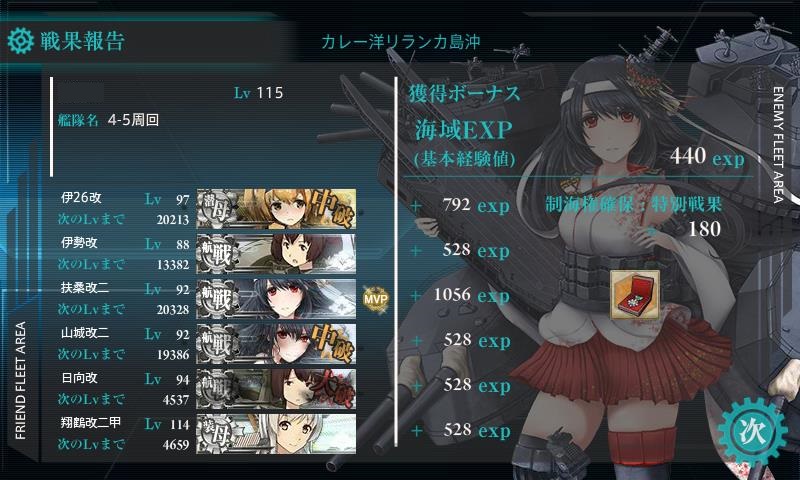Click the 1056 exp value for 扶桑改二
Screen dimensions: 800x480
471,295
